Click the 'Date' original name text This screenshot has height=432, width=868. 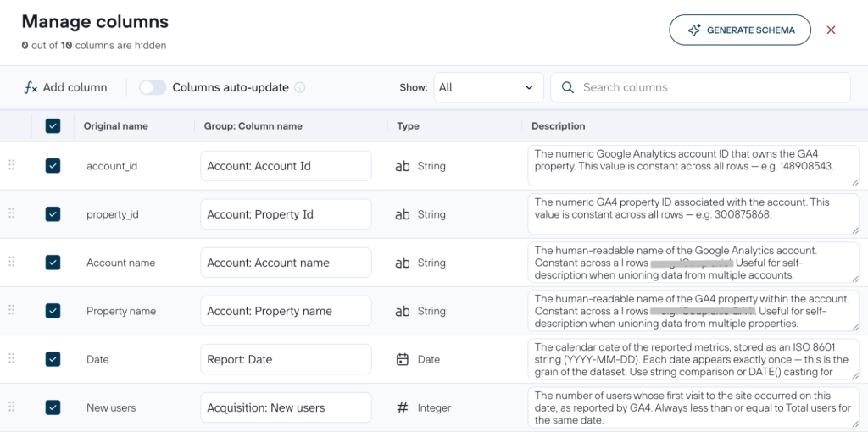pyautogui.click(x=97, y=359)
